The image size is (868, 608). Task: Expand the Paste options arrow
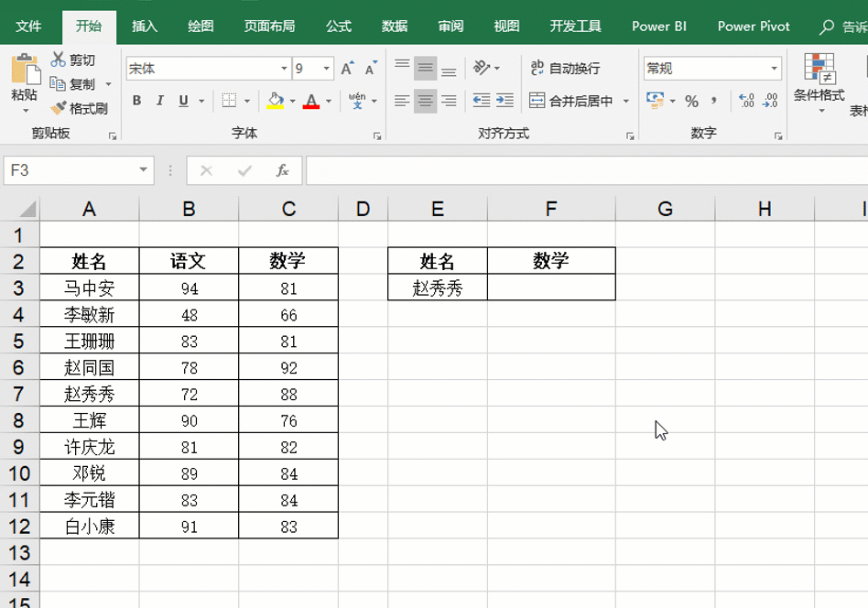[x=26, y=111]
